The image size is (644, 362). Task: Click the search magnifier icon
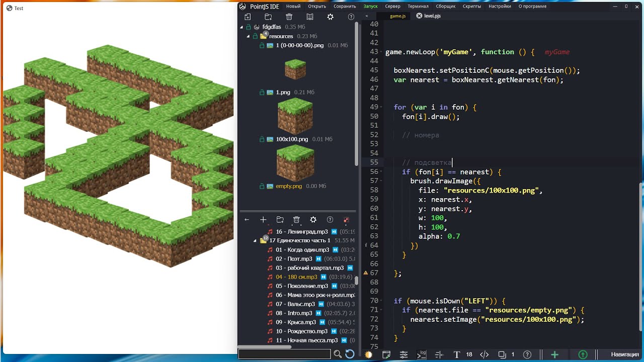pyautogui.click(x=338, y=354)
